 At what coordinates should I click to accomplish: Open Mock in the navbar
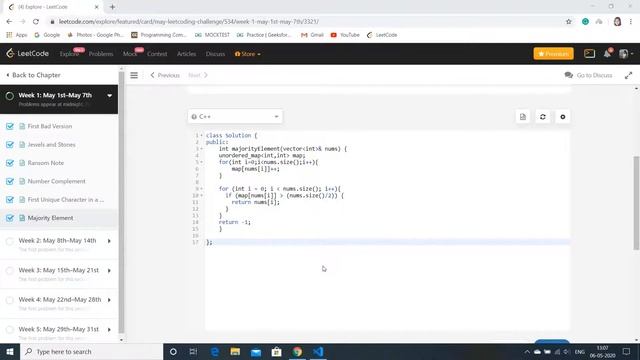(130, 54)
